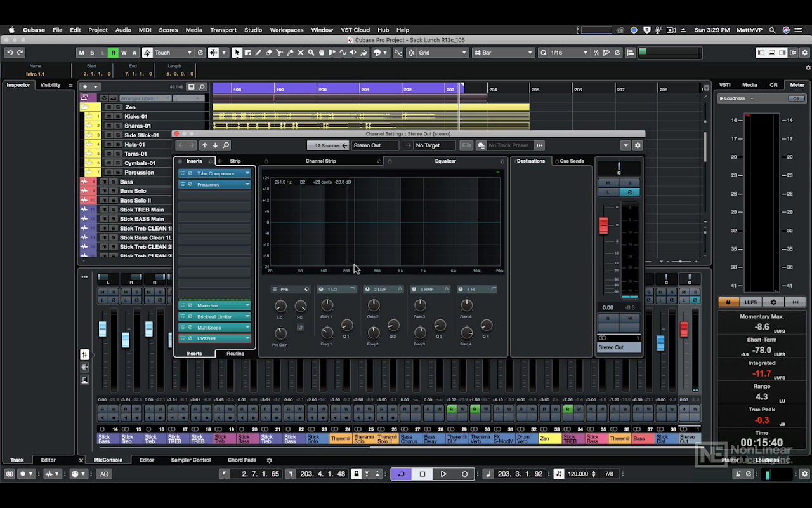
Task: Toggle global Read automation R button
Action: pos(113,53)
